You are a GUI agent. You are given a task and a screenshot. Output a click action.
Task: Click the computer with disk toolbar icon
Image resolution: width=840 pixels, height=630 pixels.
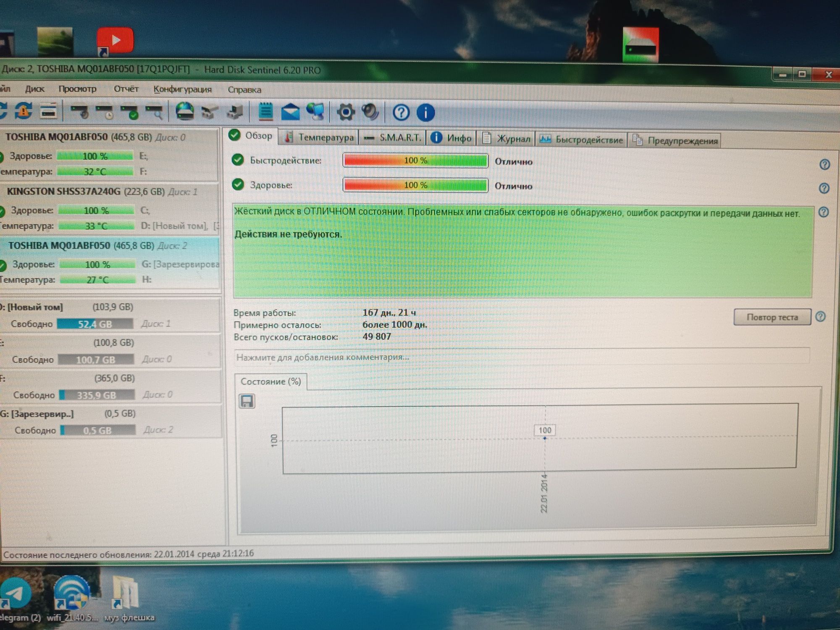point(235,112)
